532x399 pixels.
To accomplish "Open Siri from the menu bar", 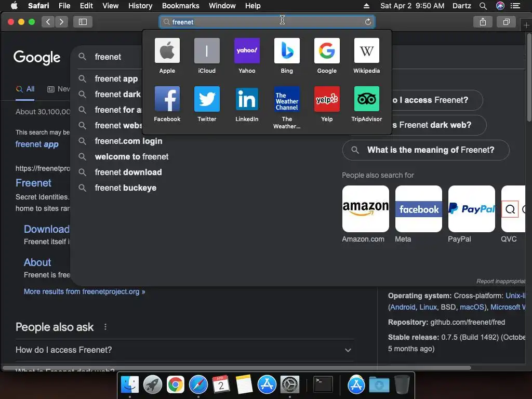I will click(500, 6).
